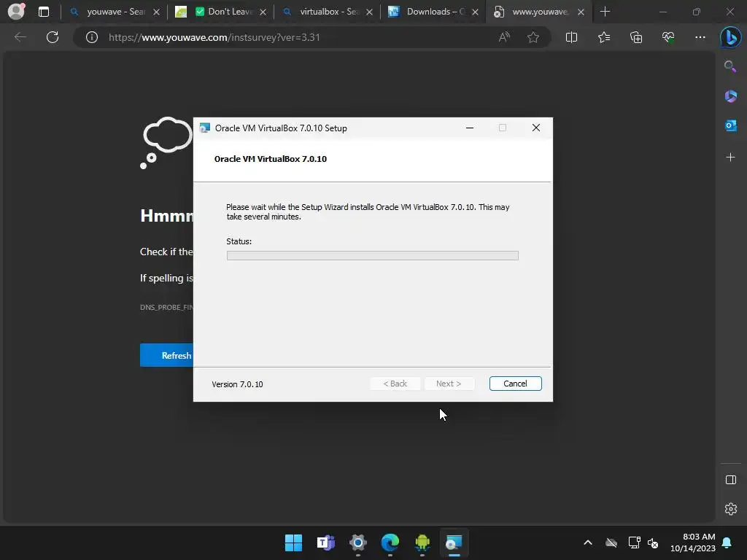
Task: Launch Microsoft Teams from taskbar
Action: (x=326, y=542)
